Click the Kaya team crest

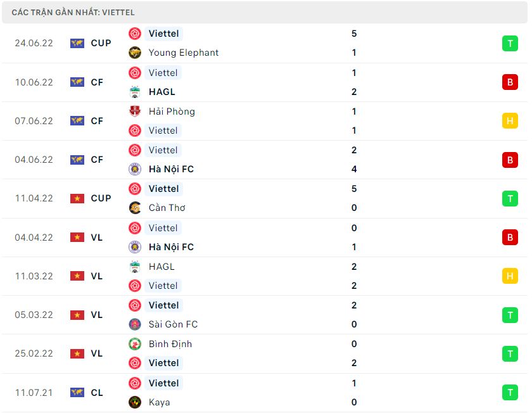pyautogui.click(x=135, y=402)
